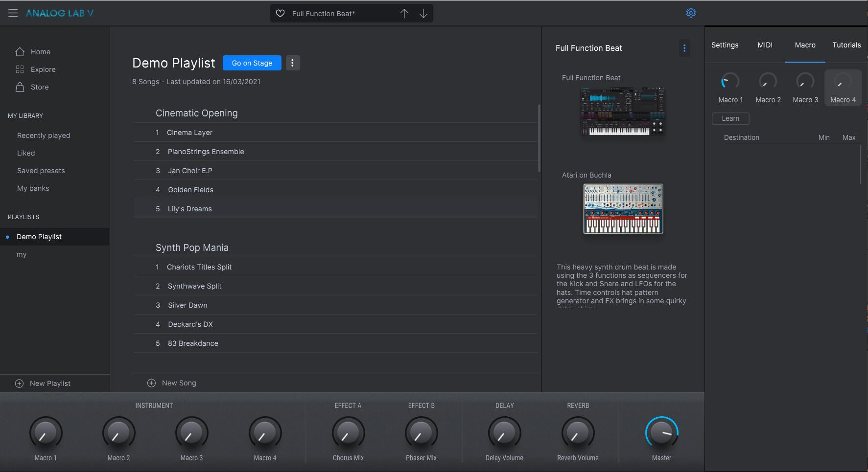Click the New Playlist plus icon
868x472 pixels.
(19, 383)
